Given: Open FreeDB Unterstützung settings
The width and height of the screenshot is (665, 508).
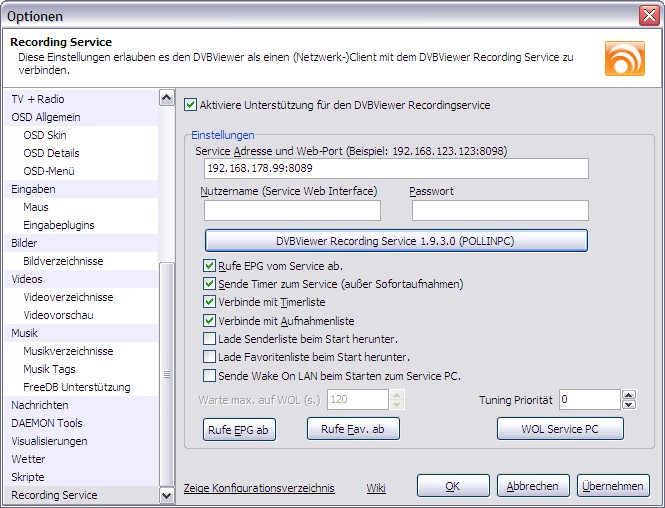Looking at the screenshot, I should coord(77,387).
